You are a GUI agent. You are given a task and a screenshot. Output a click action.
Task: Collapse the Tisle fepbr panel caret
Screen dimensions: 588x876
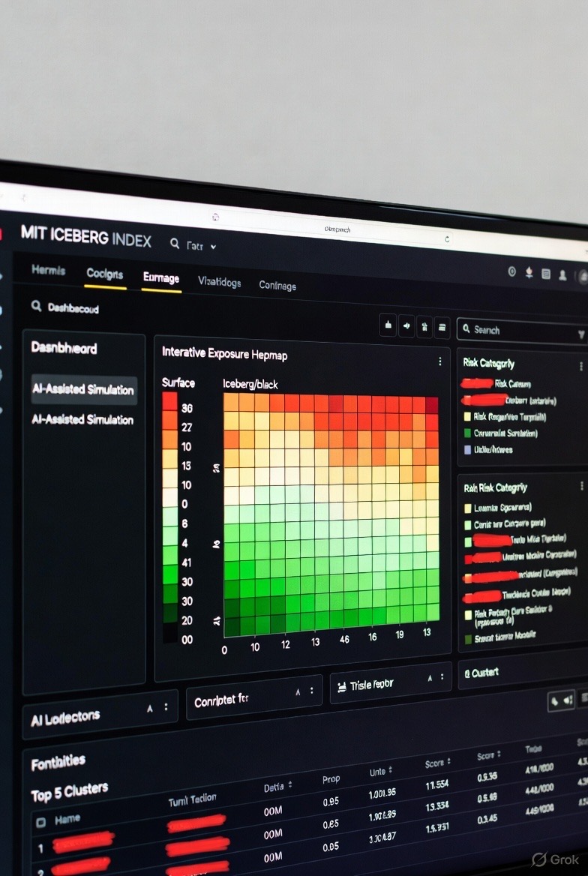430,678
